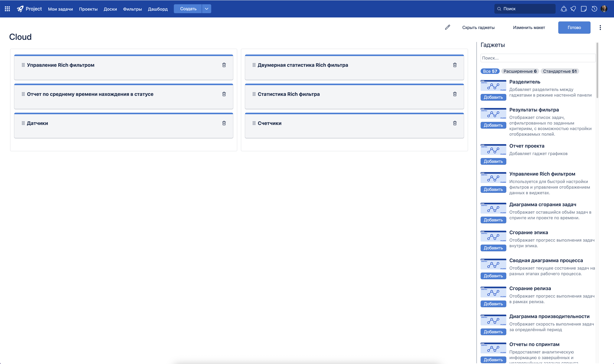Screen dimensions: 614x364
Task: Click the Гаджеты panel heading
Action: (x=493, y=45)
